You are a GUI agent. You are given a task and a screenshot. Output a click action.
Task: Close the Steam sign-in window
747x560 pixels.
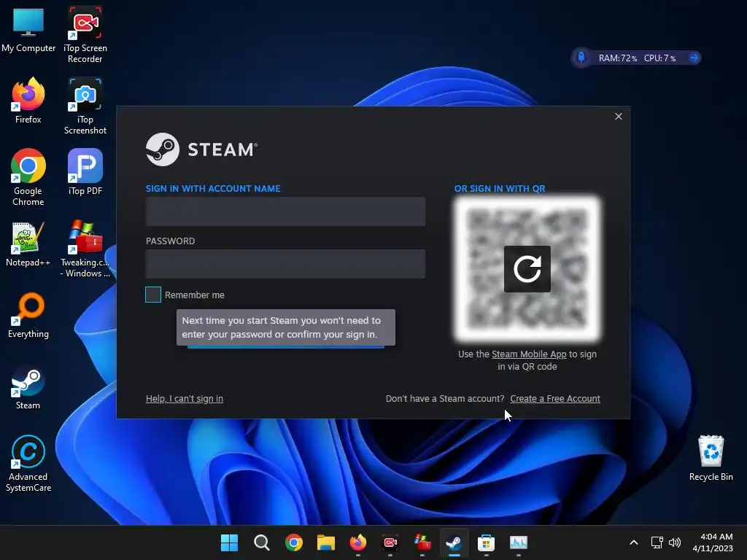point(619,116)
